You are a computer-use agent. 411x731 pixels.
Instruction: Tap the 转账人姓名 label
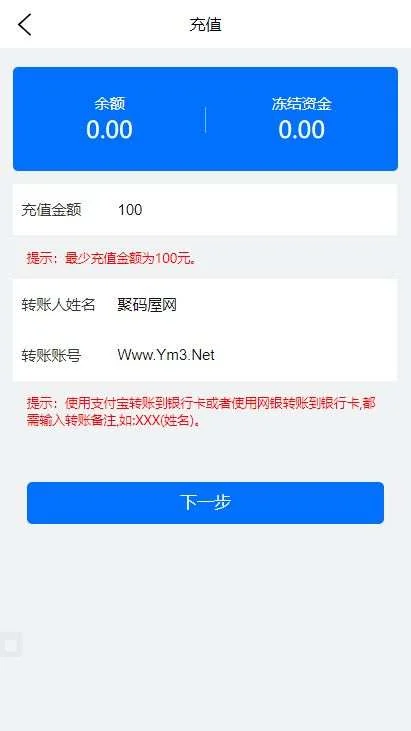[58, 305]
